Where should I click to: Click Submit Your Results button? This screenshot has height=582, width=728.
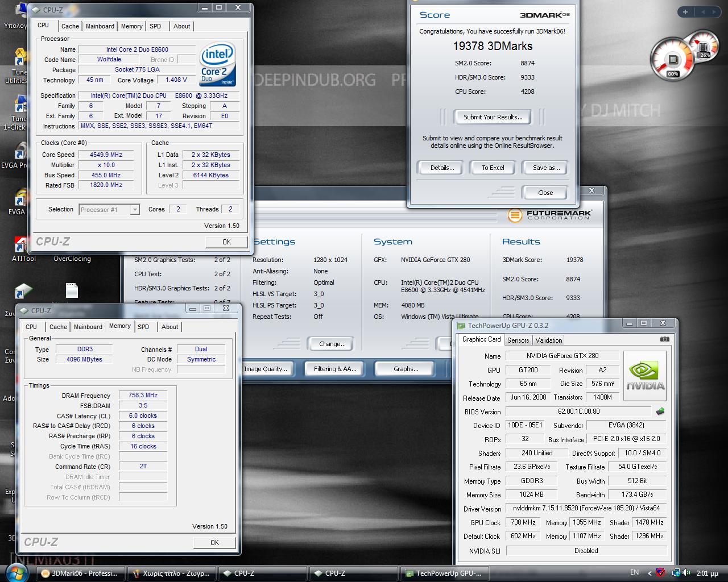[493, 117]
